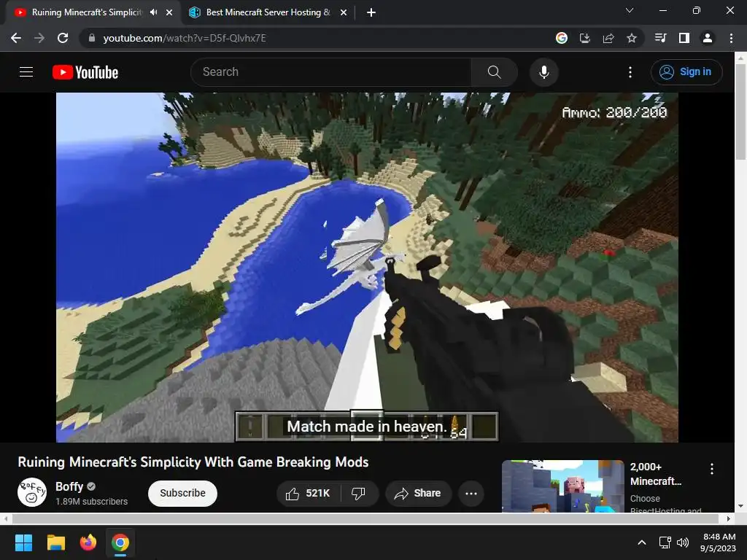Screen dimensions: 747x560
Task: Open Firefox from taskbar
Action: (x=88, y=542)
